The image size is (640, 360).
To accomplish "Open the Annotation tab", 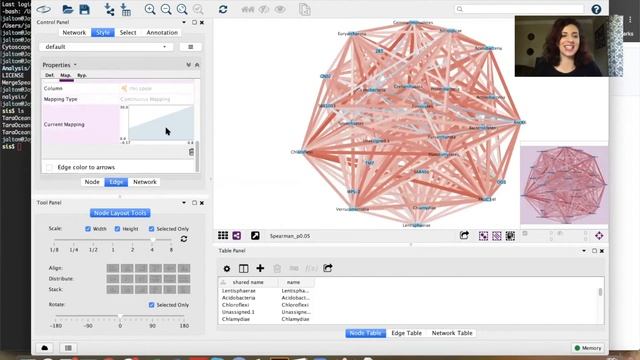I will 162,33.
